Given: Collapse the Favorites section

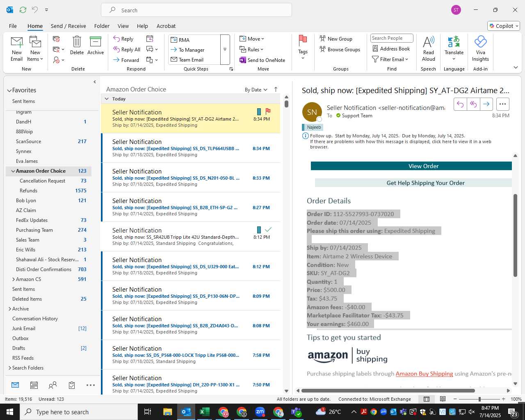Looking at the screenshot, I should click(9, 90).
